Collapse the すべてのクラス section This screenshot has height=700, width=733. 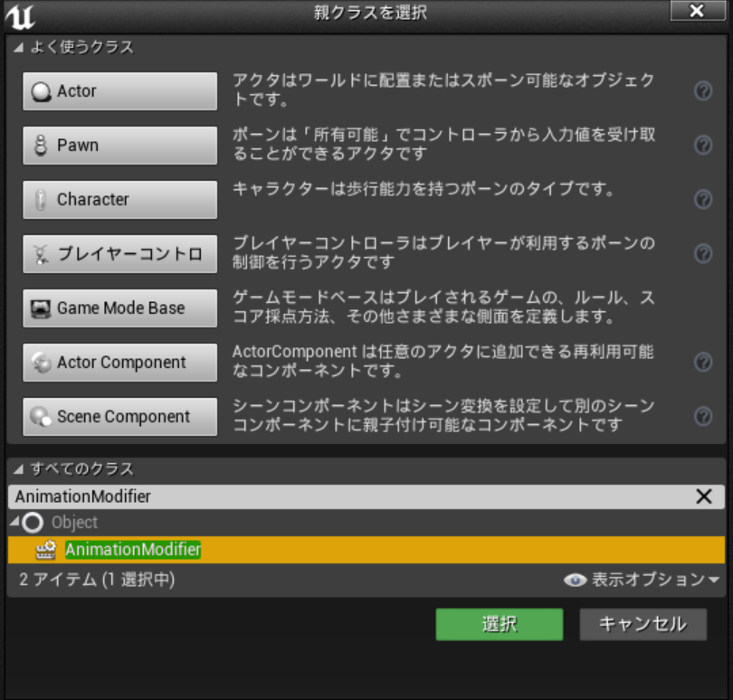(18, 469)
